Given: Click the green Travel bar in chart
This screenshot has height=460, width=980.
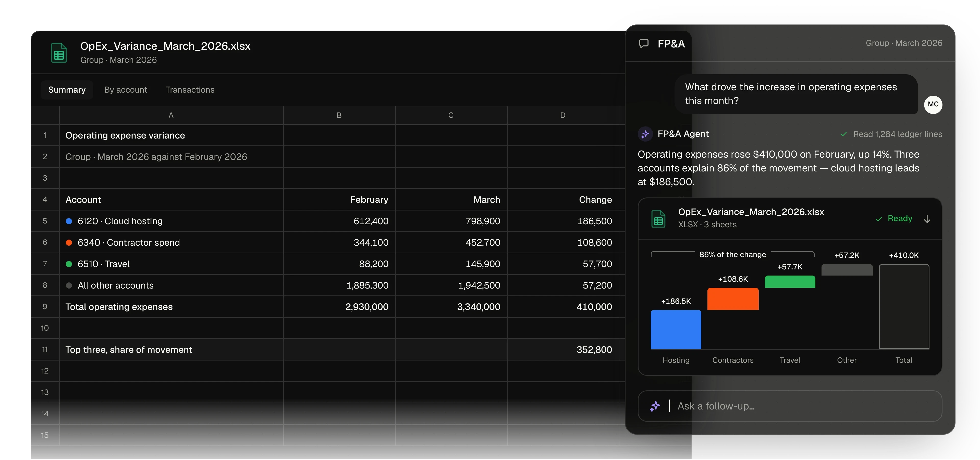Looking at the screenshot, I should pyautogui.click(x=790, y=282).
